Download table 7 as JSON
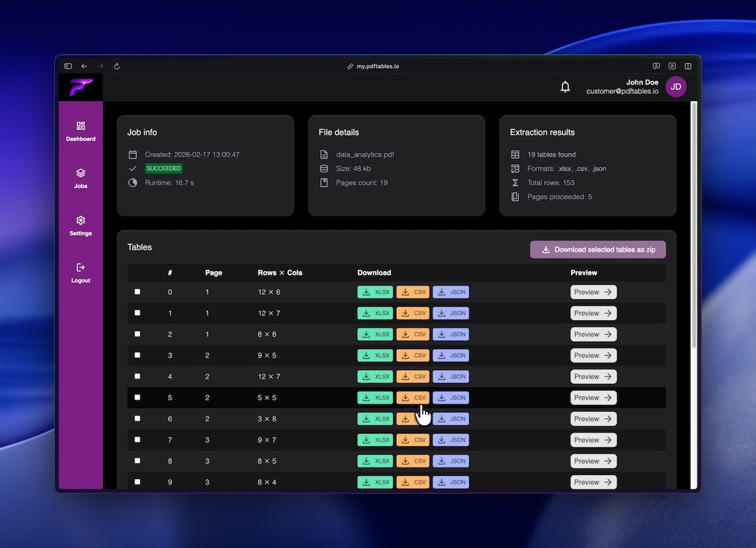This screenshot has width=756, height=548. pos(451,440)
